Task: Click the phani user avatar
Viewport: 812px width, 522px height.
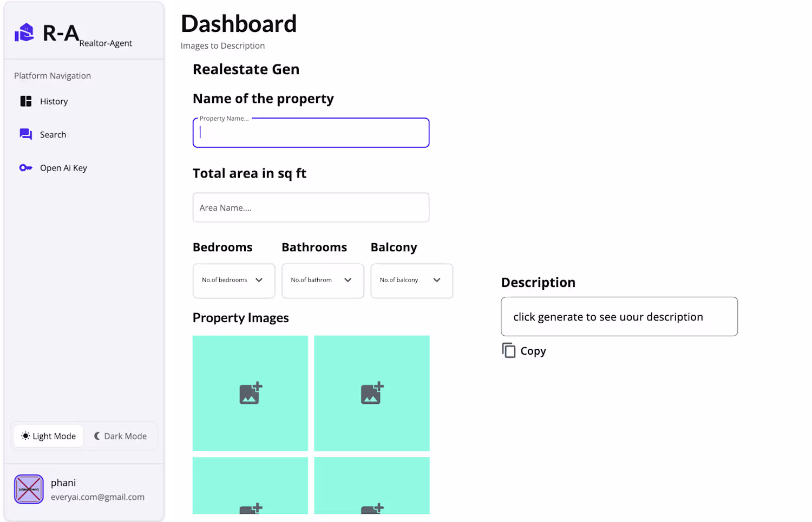Action: pyautogui.click(x=29, y=489)
